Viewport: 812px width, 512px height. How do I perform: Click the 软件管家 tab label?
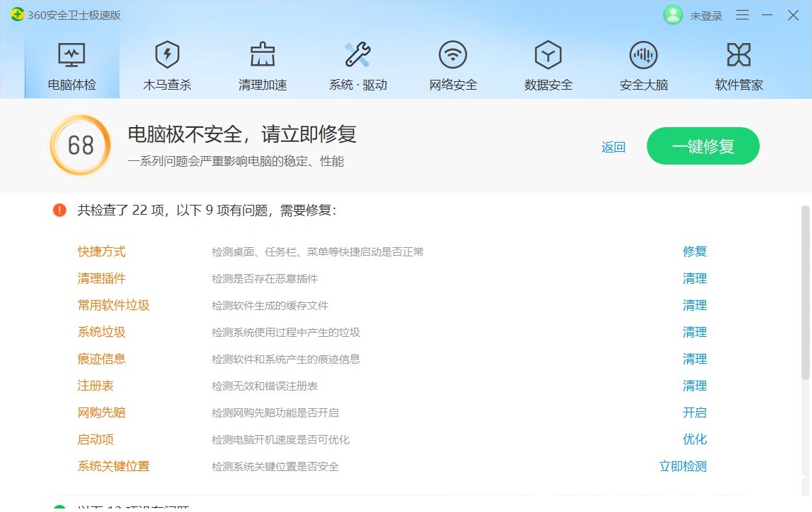tap(739, 85)
